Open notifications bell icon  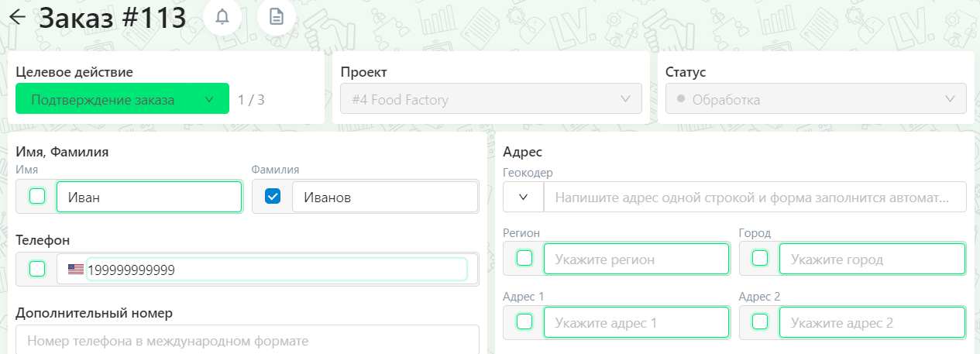[222, 16]
